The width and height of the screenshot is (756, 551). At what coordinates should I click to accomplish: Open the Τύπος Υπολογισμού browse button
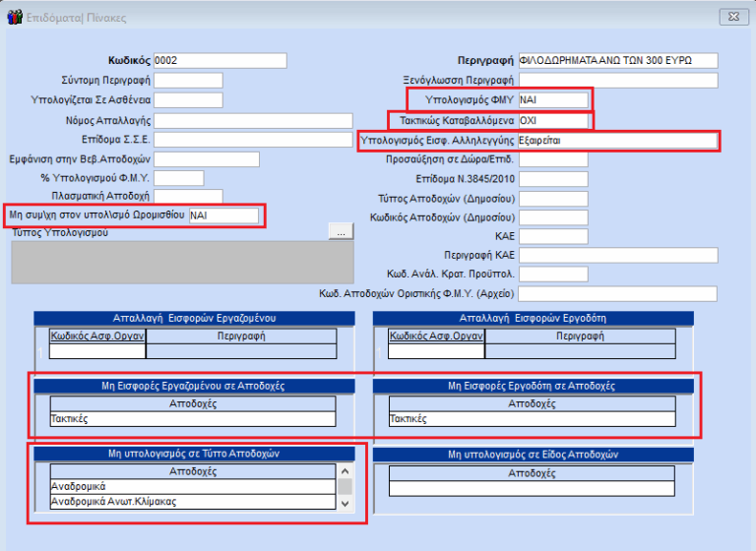(x=340, y=232)
